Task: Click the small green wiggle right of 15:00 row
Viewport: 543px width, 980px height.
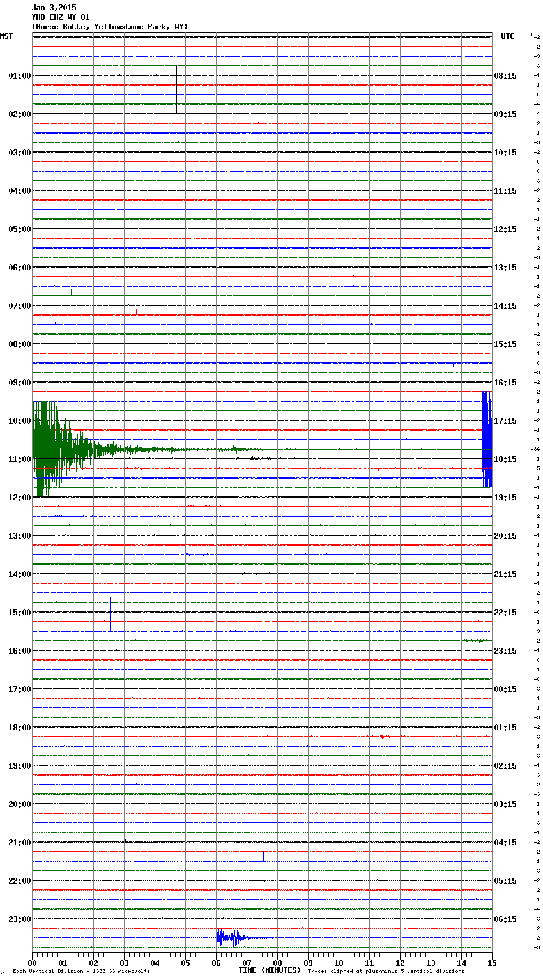Action: click(x=475, y=640)
